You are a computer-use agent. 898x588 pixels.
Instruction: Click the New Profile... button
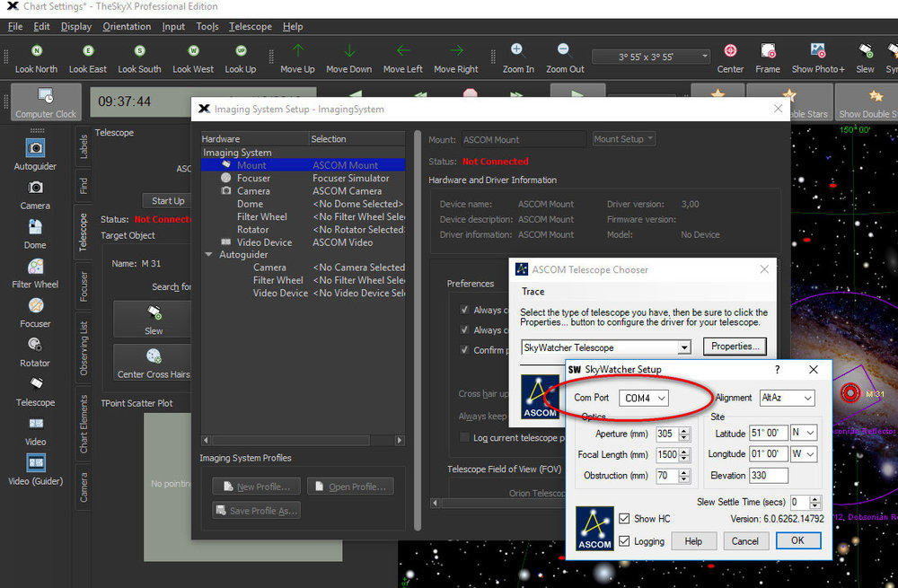[x=257, y=486]
